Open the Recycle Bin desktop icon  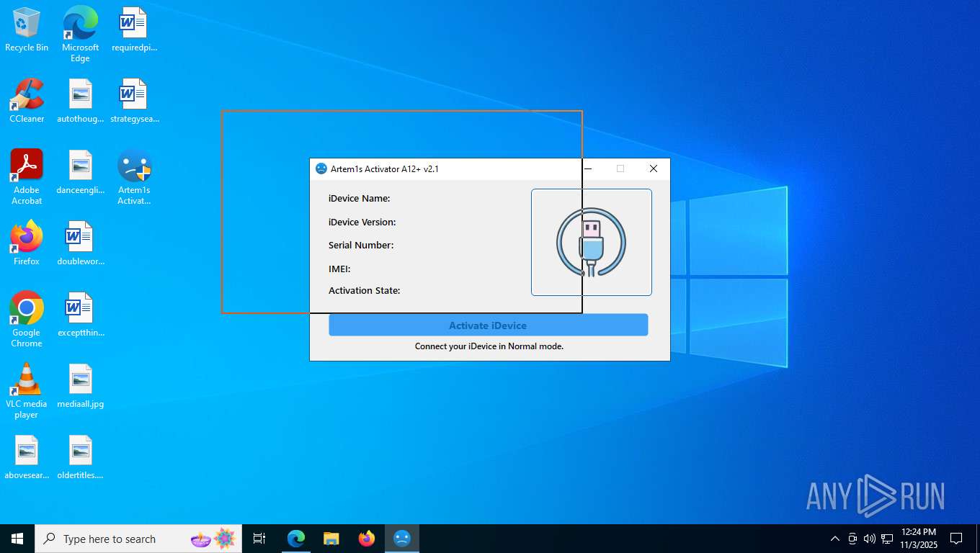pos(27,30)
